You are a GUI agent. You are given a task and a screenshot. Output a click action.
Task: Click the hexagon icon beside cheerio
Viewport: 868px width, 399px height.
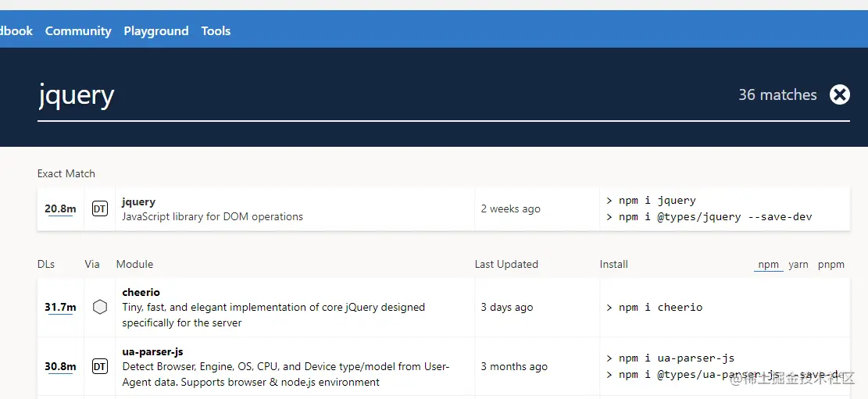[x=100, y=307]
